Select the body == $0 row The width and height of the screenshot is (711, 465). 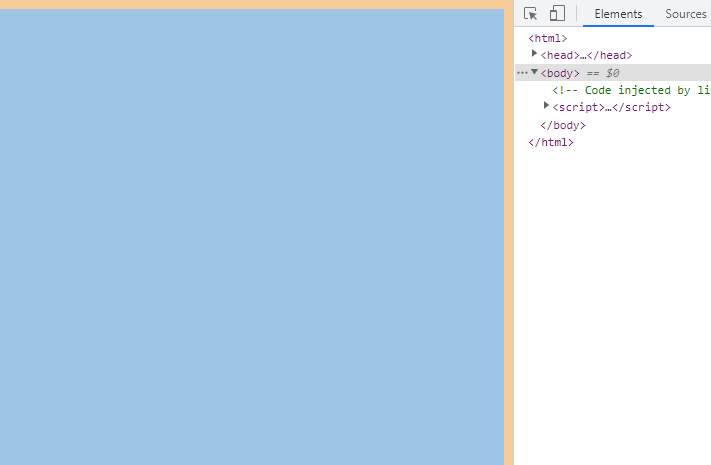613,73
